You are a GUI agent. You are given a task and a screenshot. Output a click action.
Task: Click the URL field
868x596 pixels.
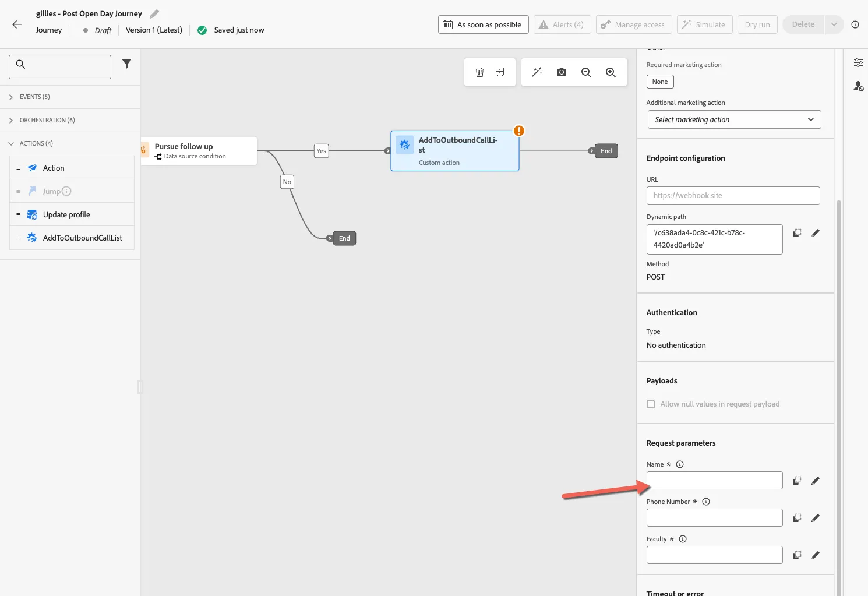coord(733,196)
